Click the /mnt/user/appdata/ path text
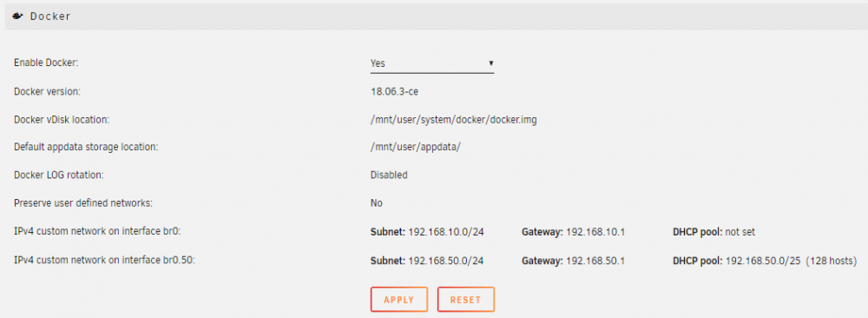The width and height of the screenshot is (868, 318). click(415, 148)
